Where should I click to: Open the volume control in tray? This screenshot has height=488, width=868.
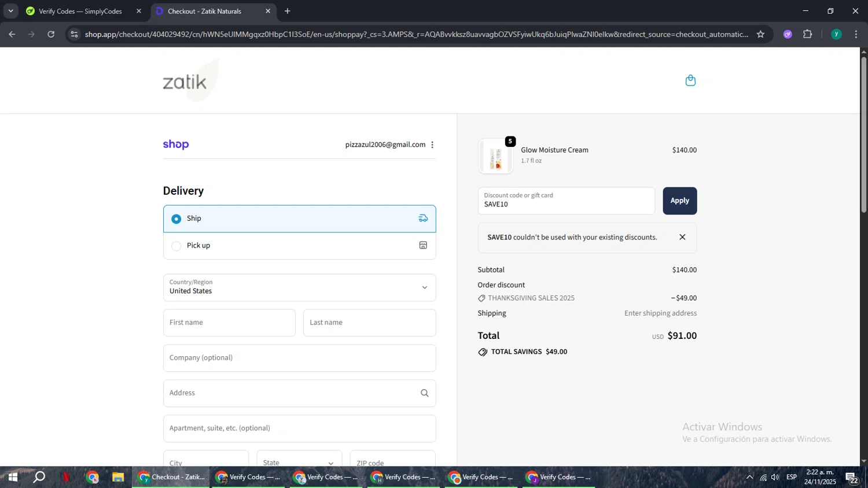(775, 477)
